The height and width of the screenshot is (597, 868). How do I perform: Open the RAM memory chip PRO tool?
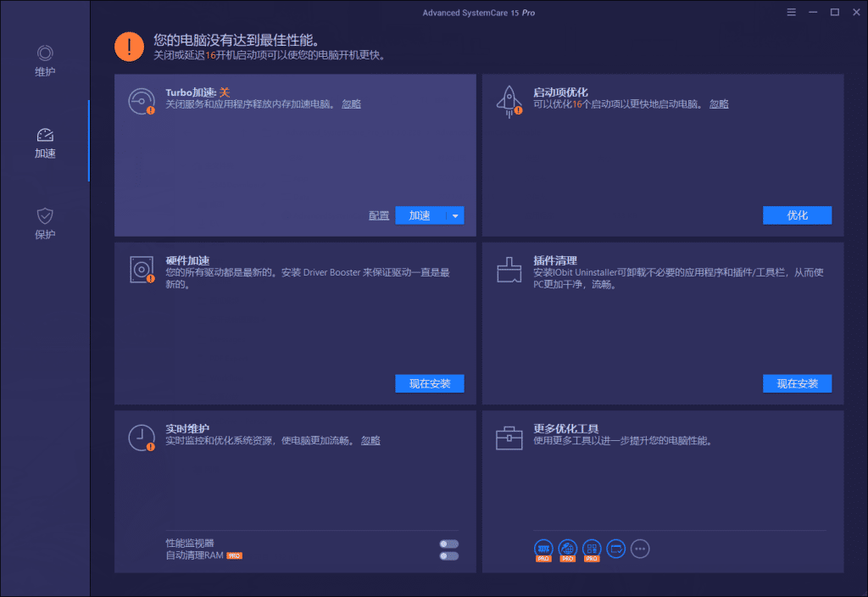coord(543,550)
